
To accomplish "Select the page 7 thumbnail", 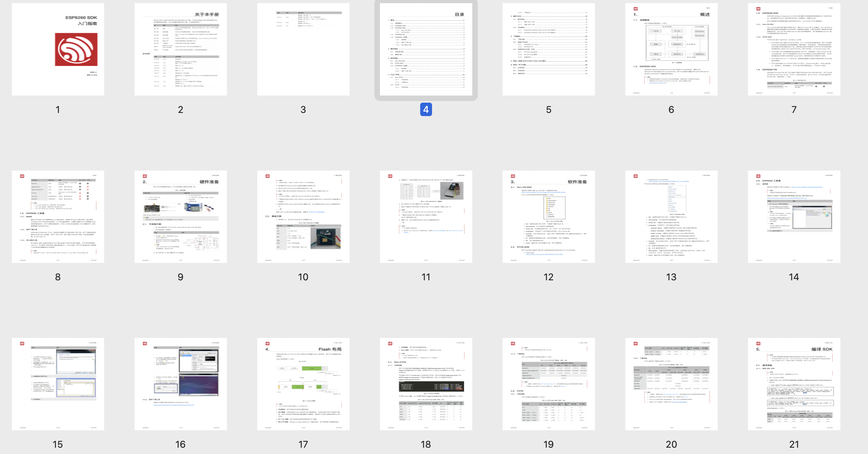I will point(794,49).
